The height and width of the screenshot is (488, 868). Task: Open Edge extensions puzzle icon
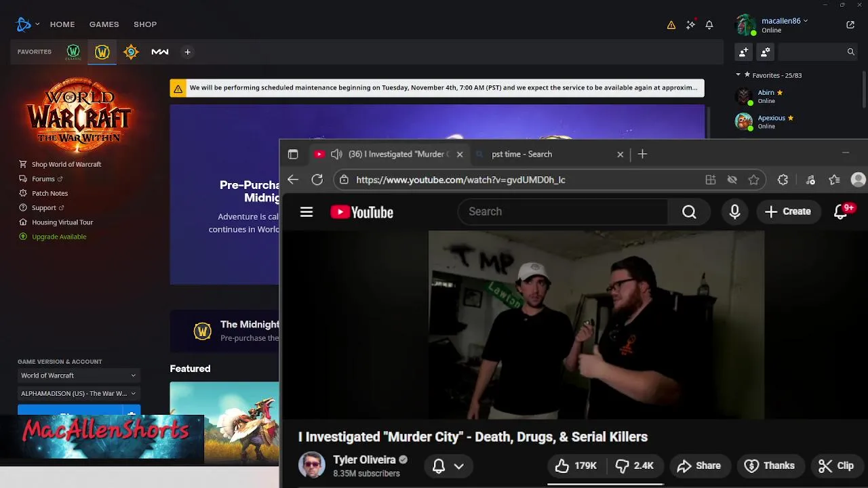pyautogui.click(x=783, y=180)
